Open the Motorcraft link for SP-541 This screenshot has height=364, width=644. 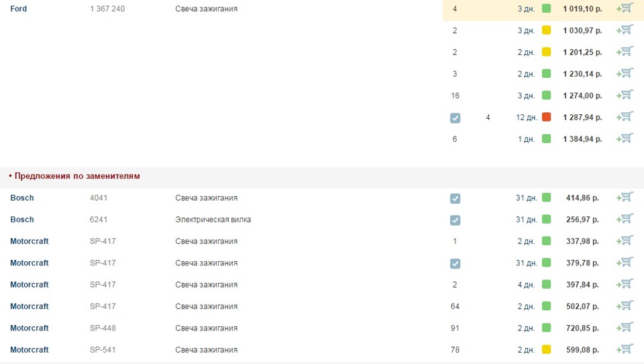(x=29, y=350)
